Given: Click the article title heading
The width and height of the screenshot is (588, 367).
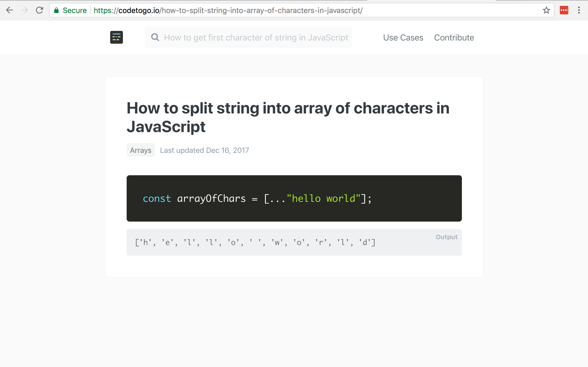Looking at the screenshot, I should [x=288, y=117].
